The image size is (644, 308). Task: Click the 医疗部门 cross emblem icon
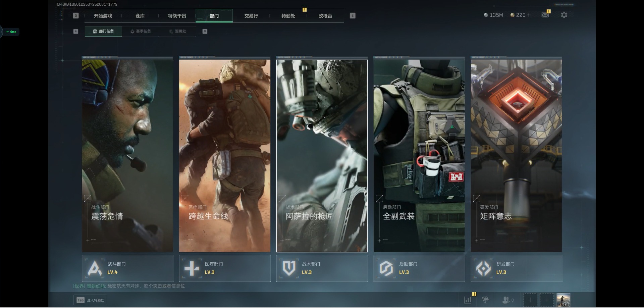pos(192,268)
